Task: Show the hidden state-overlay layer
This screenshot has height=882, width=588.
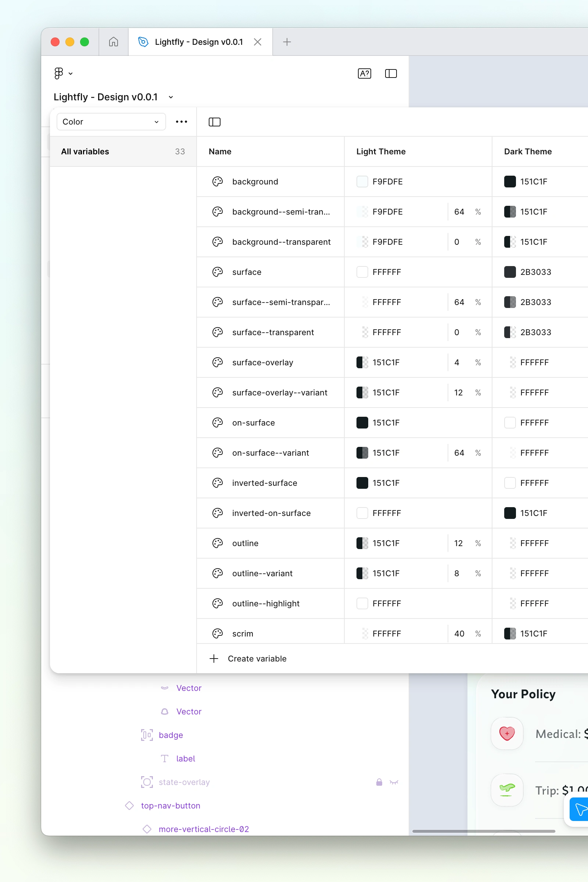Action: pyautogui.click(x=394, y=782)
